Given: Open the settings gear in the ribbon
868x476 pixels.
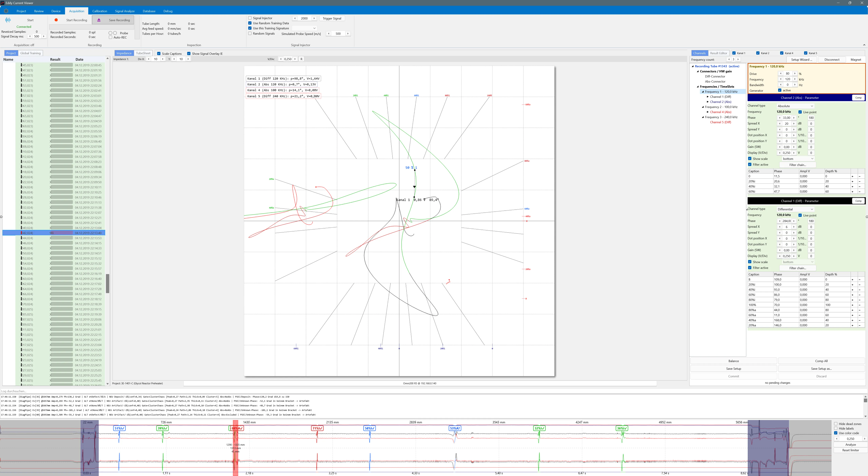Looking at the screenshot, I should 6,11.
